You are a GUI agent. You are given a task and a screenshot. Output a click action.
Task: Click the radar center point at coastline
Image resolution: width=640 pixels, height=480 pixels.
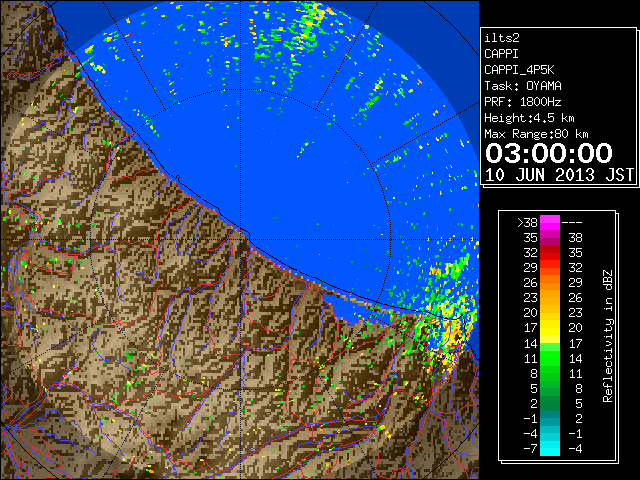[x=241, y=239]
